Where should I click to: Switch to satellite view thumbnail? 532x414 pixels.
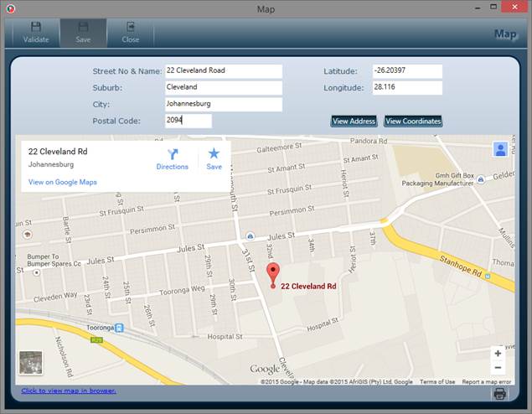31,363
